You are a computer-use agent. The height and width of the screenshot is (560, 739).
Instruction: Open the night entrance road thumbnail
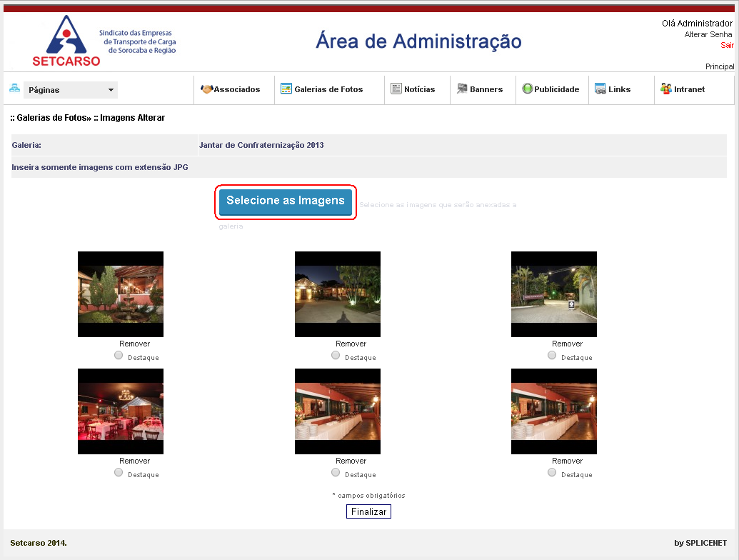point(554,294)
